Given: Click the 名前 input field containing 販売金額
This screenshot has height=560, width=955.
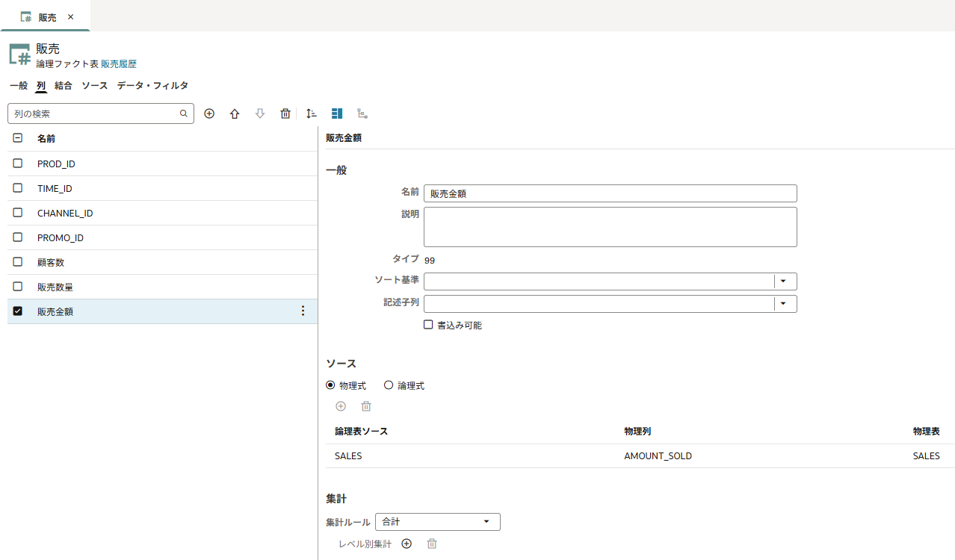Looking at the screenshot, I should click(x=611, y=193).
